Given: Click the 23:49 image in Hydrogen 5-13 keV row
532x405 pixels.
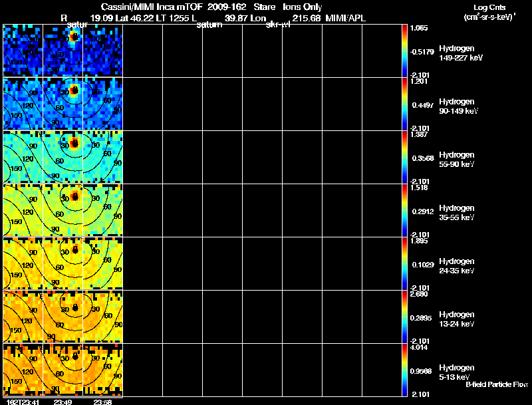Looking at the screenshot, I should coord(63,370).
